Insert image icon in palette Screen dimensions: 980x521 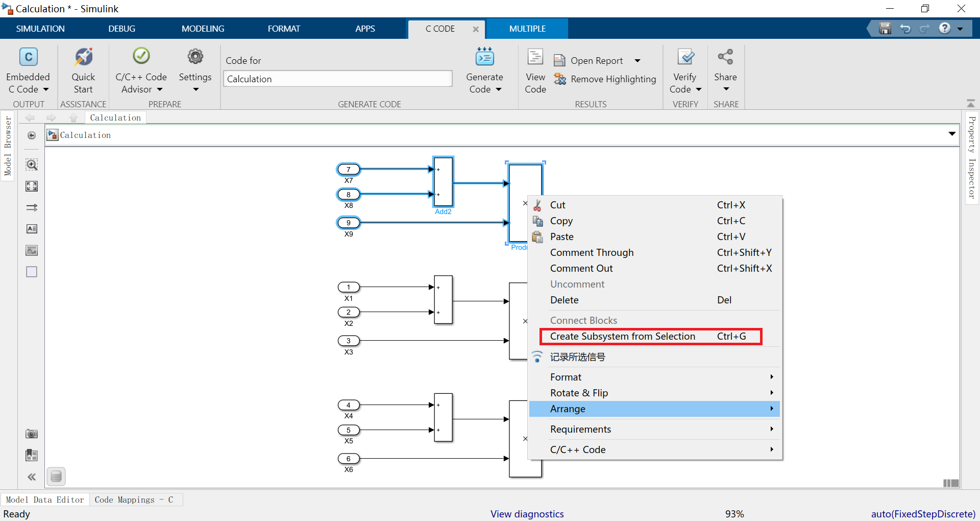[x=32, y=250]
